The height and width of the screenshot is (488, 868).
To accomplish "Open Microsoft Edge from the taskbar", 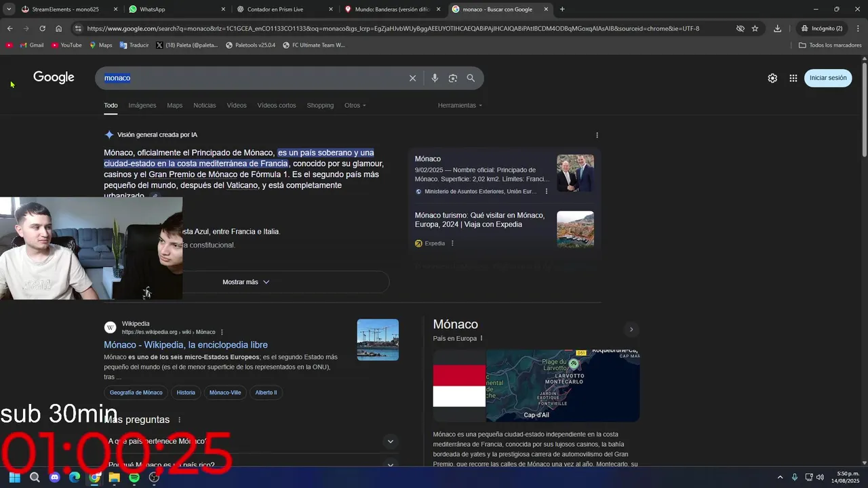I will pyautogui.click(x=75, y=477).
